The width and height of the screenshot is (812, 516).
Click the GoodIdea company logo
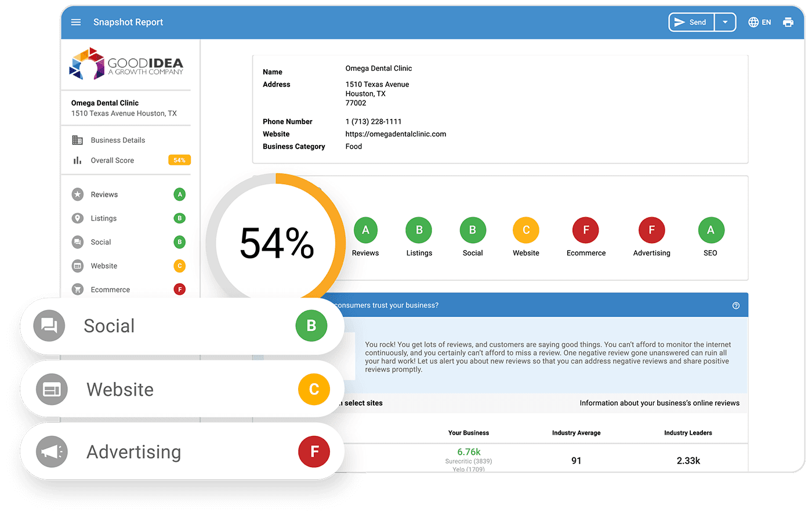pos(126,64)
